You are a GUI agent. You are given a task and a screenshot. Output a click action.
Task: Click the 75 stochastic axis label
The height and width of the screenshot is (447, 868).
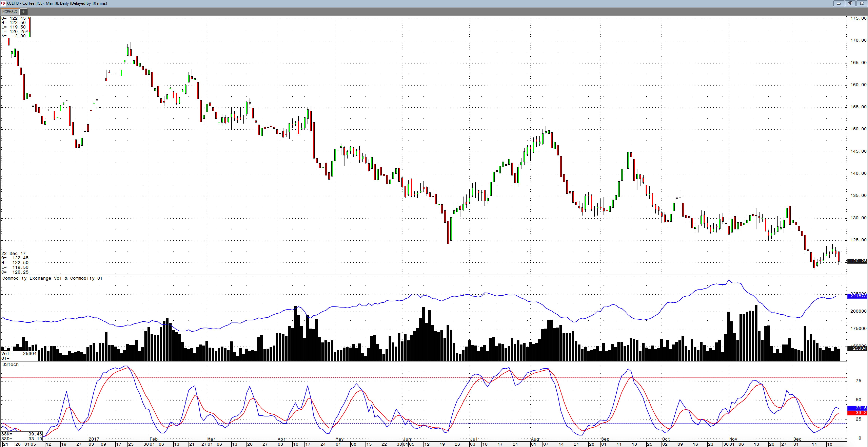[x=858, y=380]
